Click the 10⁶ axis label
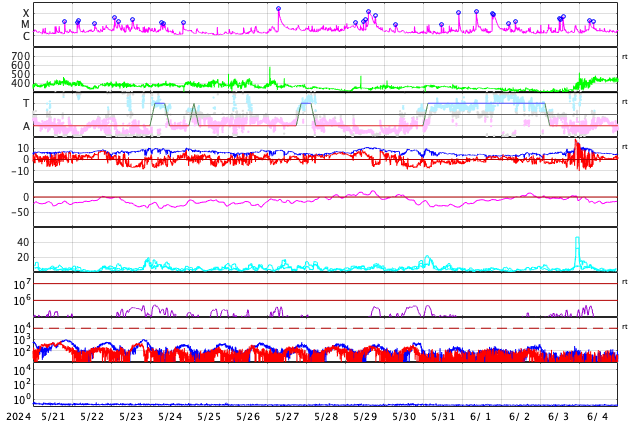The height and width of the screenshot is (424, 634). pyautogui.click(x=21, y=301)
